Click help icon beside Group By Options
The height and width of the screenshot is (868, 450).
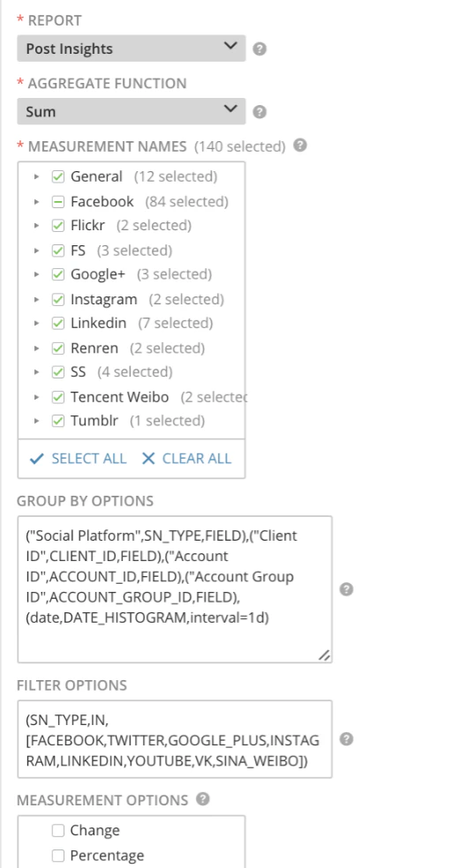pyautogui.click(x=346, y=589)
